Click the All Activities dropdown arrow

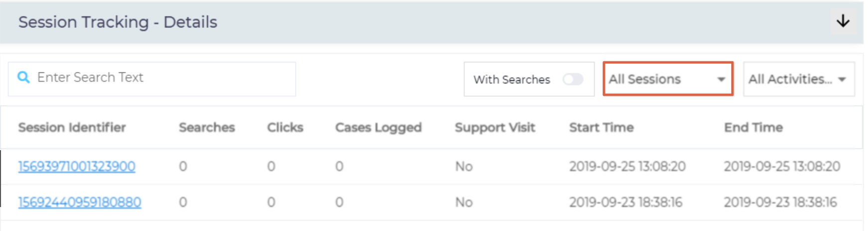click(x=842, y=79)
